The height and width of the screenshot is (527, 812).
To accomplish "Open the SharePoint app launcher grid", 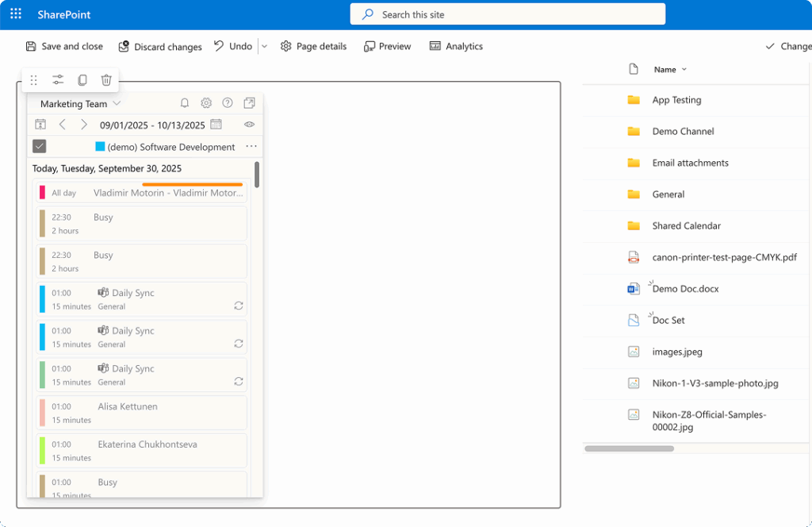I will coord(16,14).
